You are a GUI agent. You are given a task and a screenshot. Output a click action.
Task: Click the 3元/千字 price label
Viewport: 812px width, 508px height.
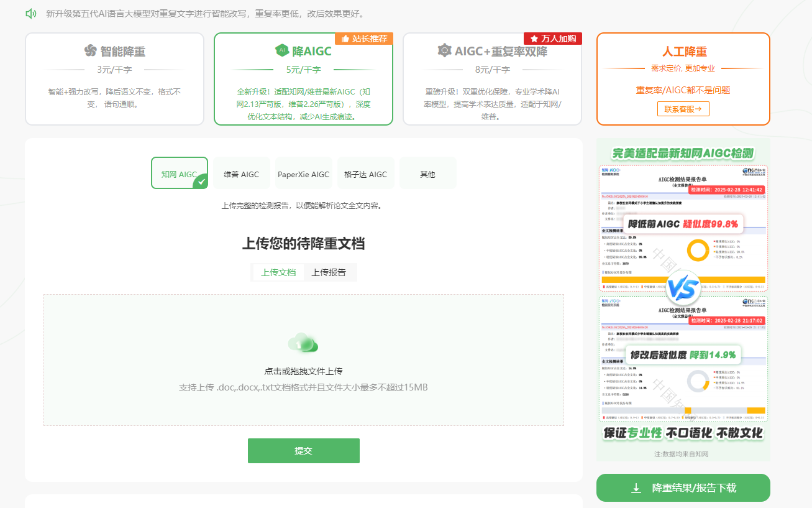coord(114,70)
